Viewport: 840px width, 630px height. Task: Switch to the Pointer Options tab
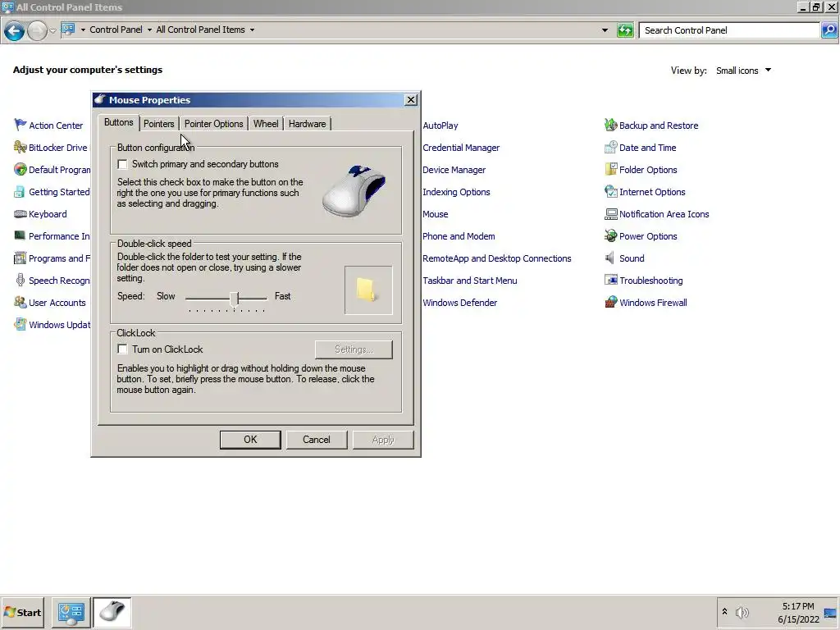[x=214, y=124]
